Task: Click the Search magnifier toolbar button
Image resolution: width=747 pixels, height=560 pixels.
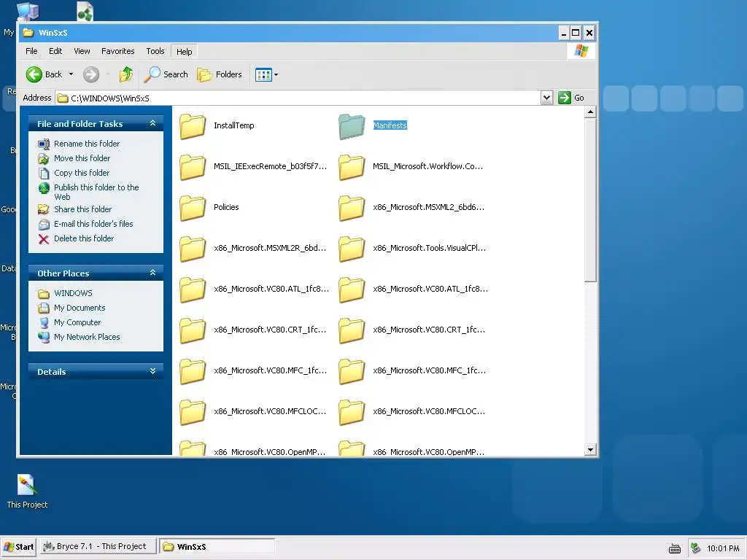Action: pyautogui.click(x=166, y=74)
